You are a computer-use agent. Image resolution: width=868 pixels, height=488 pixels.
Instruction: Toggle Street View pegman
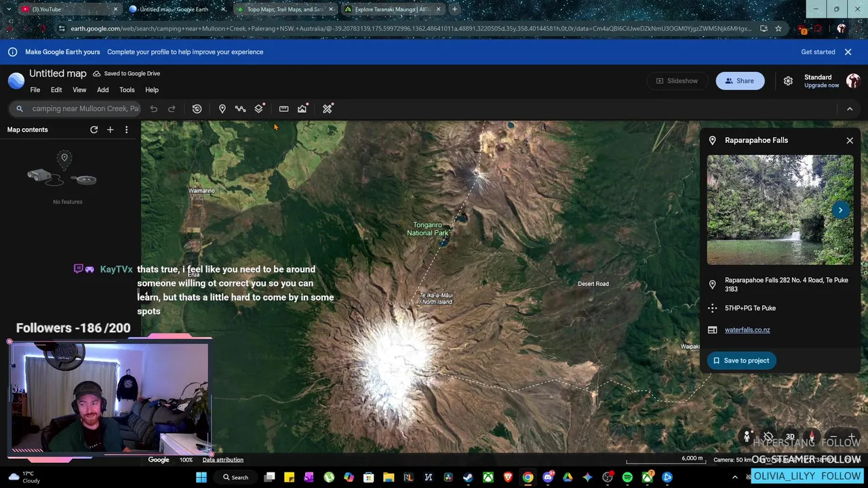click(747, 437)
